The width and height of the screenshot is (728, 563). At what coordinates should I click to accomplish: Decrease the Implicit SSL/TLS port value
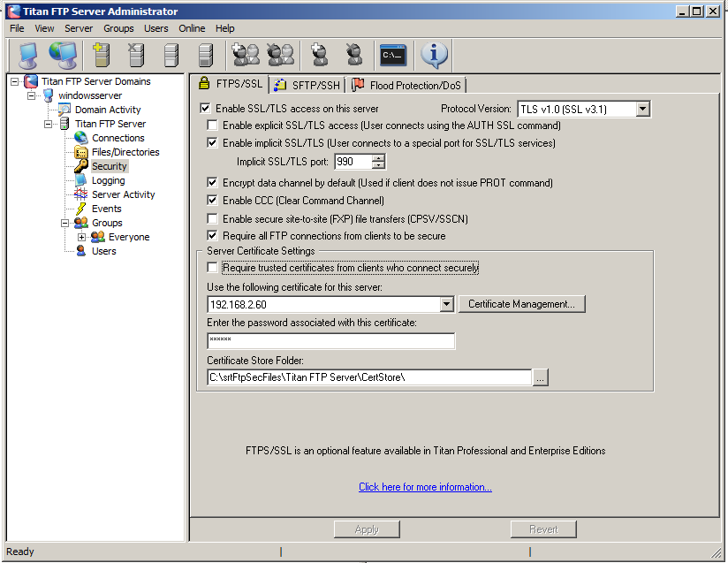(x=379, y=165)
